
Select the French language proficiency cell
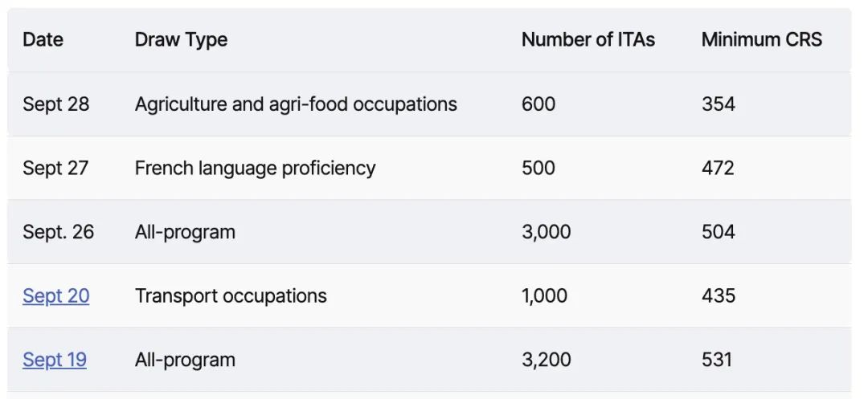[256, 168]
